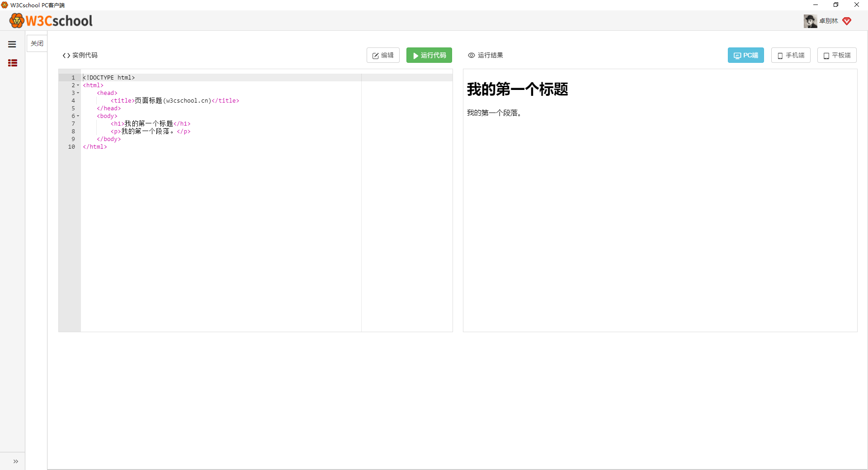Screen dimensions: 868x470
Task: Click the W3Cschool logo
Action: point(51,21)
